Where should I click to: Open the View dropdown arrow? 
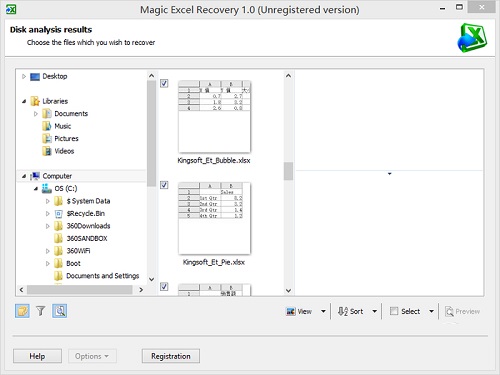click(x=323, y=311)
